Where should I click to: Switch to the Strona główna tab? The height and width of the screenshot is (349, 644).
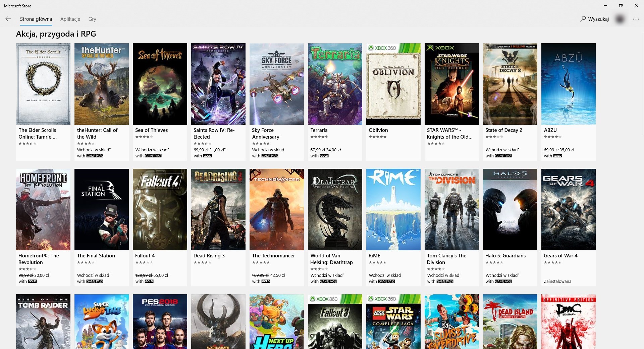click(x=36, y=19)
